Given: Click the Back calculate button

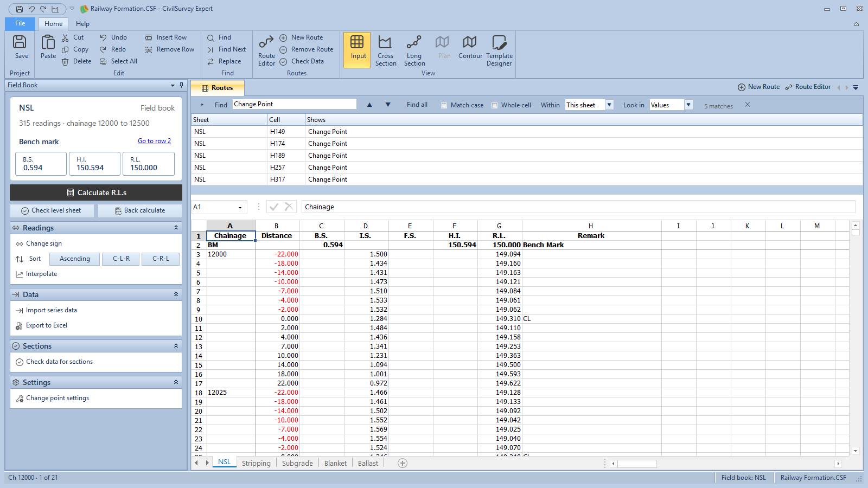Looking at the screenshot, I should [x=140, y=210].
